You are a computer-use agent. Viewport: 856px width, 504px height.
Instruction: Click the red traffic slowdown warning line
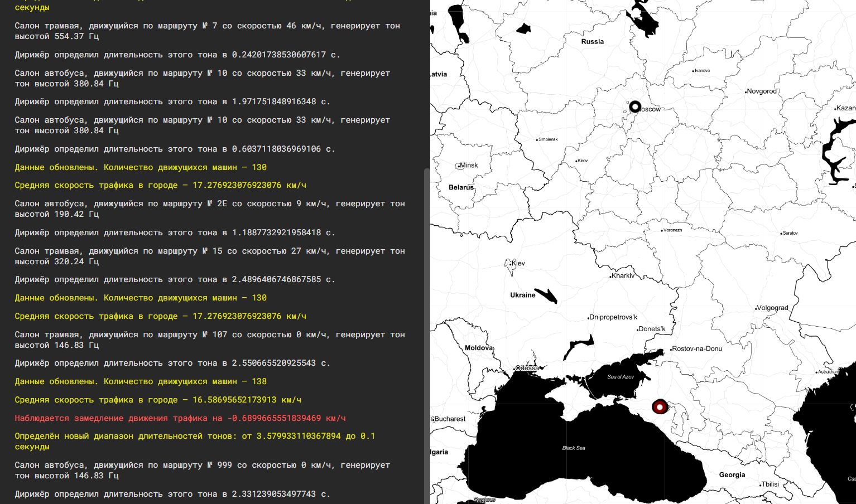[x=180, y=418]
